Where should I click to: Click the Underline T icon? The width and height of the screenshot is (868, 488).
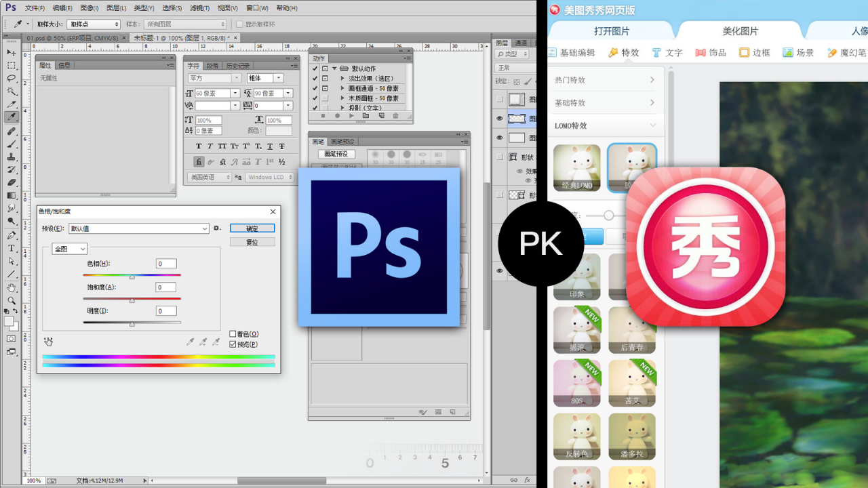[x=270, y=146]
